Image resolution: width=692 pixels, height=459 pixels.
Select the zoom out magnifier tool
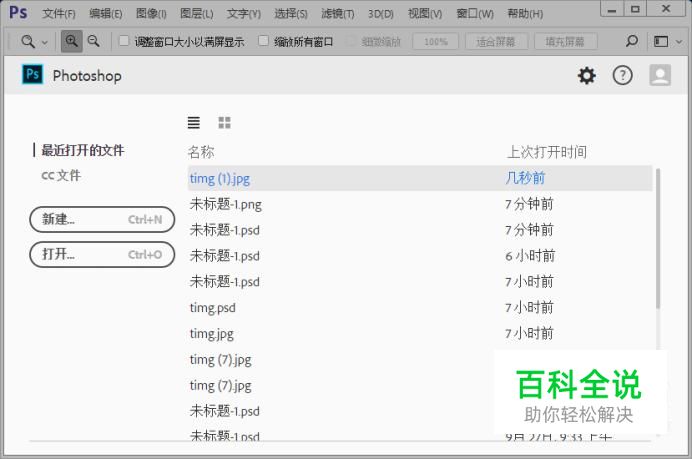(94, 41)
